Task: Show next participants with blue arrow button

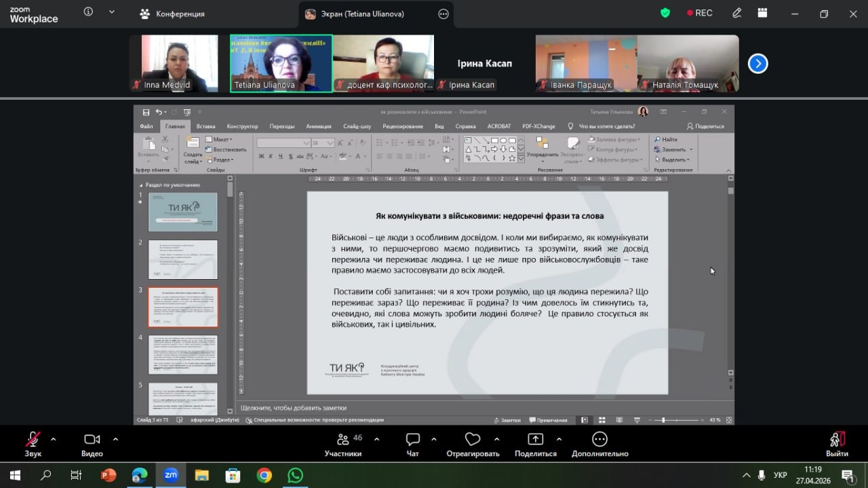Action: (x=757, y=64)
